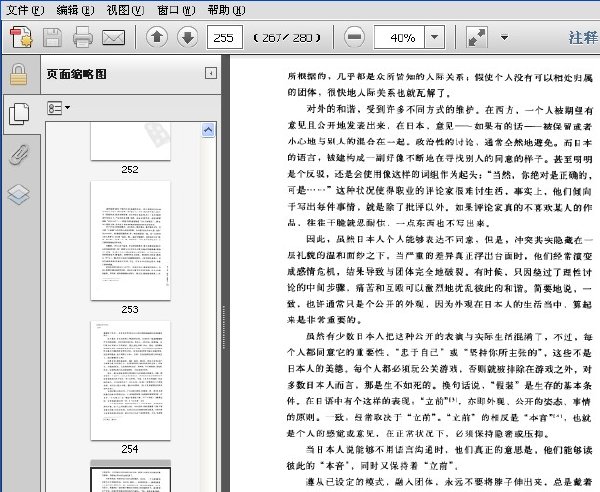Open the page thumbnails panel icon
This screenshot has height=492, width=600.
pyautogui.click(x=19, y=113)
